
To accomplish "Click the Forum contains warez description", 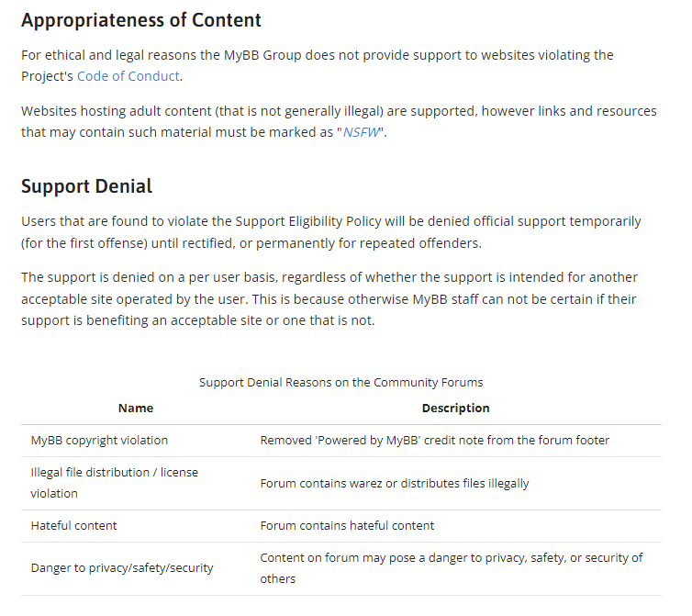I will (x=395, y=484).
